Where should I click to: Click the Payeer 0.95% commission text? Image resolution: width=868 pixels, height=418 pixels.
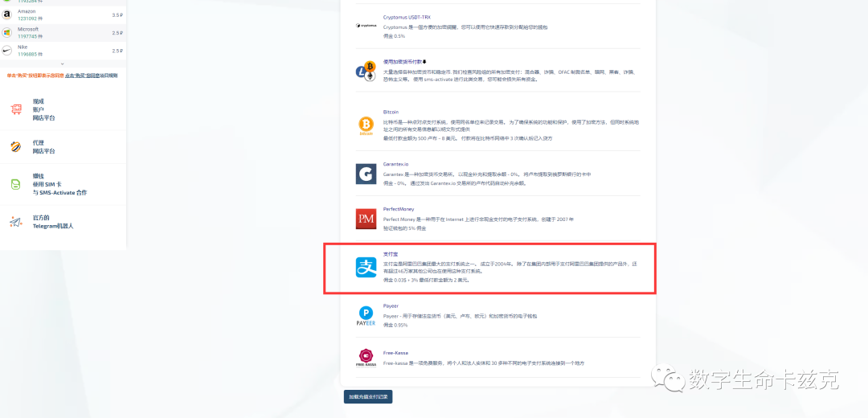tap(395, 325)
